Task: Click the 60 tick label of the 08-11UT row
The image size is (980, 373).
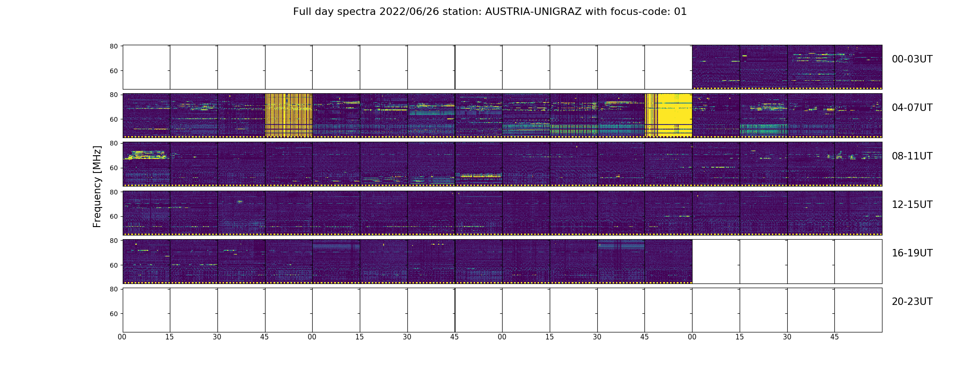Action: (113, 168)
